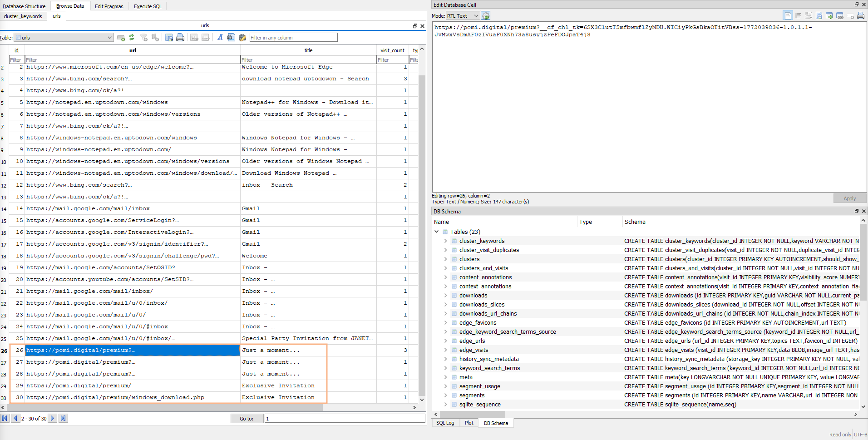The width and height of the screenshot is (868, 440).
Task: Print cell contents in Edit Database Cell
Action: pos(861,16)
